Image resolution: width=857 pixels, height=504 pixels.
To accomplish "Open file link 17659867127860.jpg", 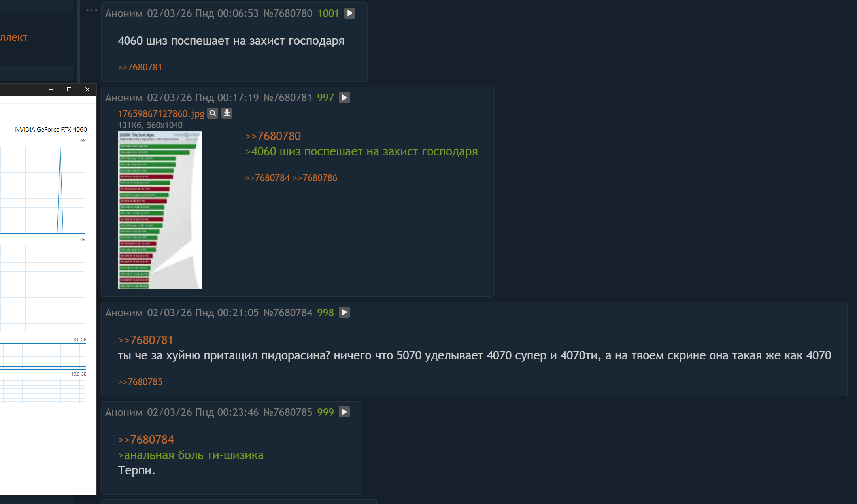I will tap(161, 114).
